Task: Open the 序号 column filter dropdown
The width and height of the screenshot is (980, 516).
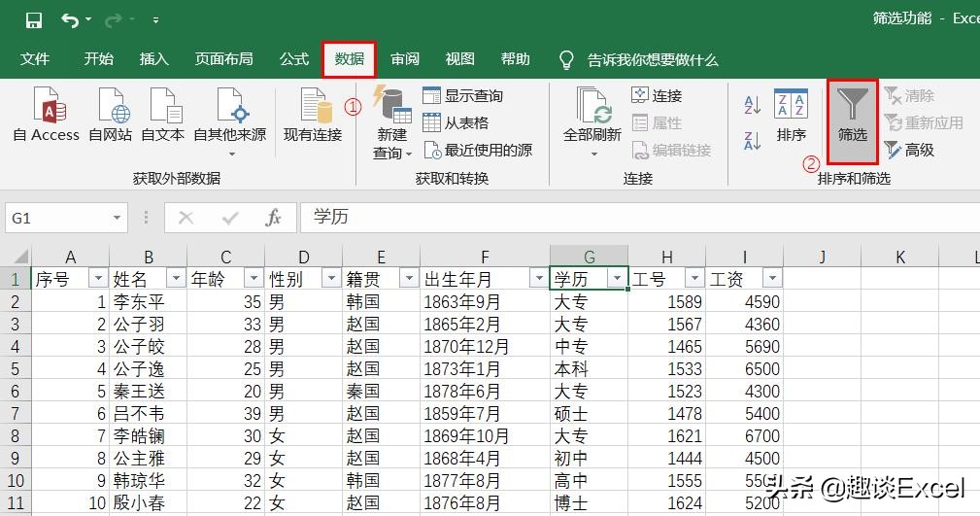Action: [x=98, y=278]
